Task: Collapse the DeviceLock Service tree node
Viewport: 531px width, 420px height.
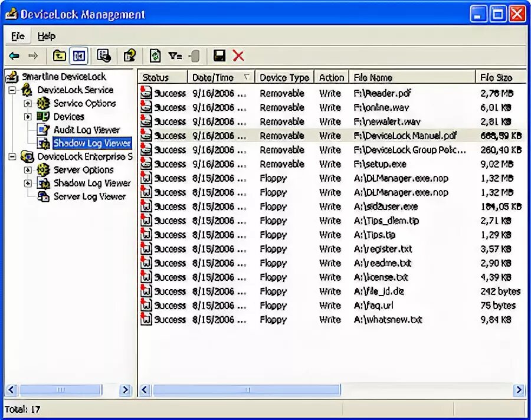Action: coord(12,90)
